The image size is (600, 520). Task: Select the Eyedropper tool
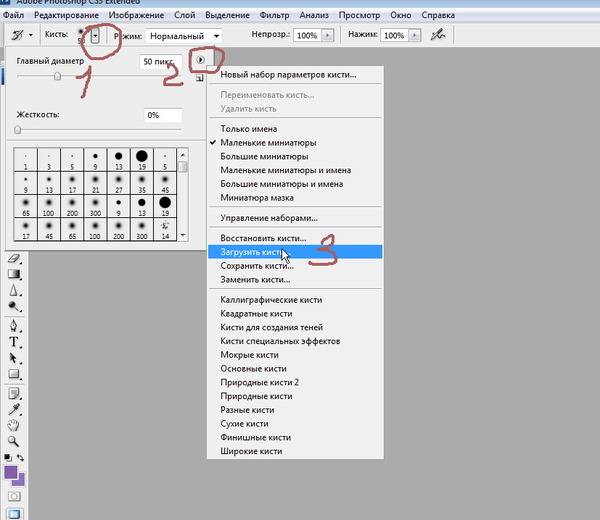pos(14,409)
